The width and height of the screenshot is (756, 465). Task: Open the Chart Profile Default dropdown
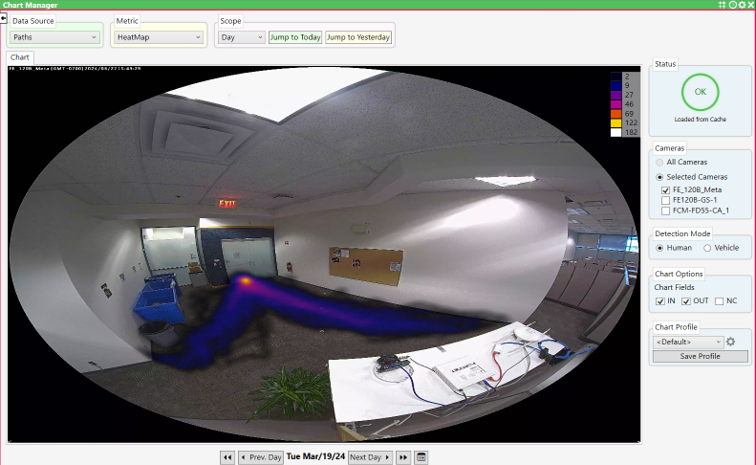(688, 342)
